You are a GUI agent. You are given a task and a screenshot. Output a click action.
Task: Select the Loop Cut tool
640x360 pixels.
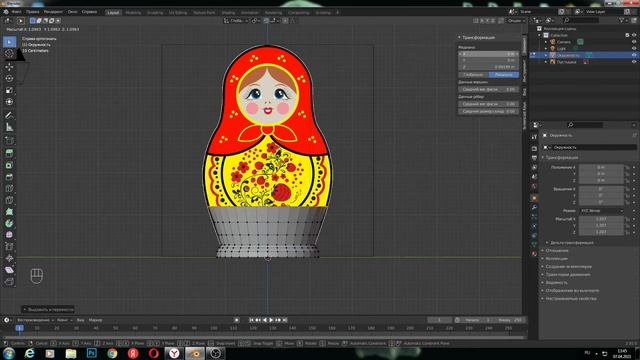(9, 189)
